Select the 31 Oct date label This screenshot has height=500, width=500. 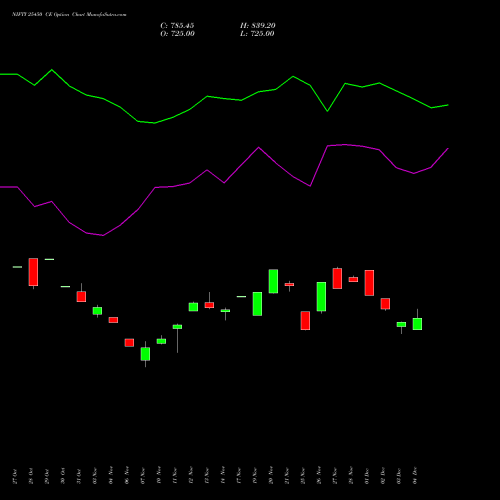tap(79, 476)
